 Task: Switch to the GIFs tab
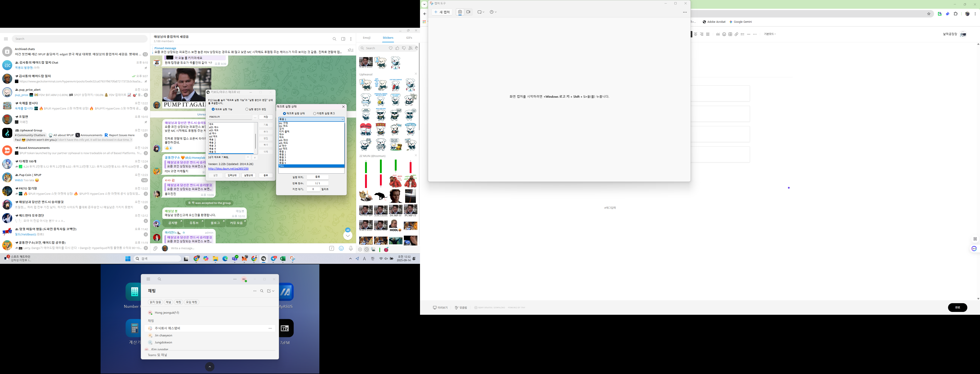(x=409, y=38)
